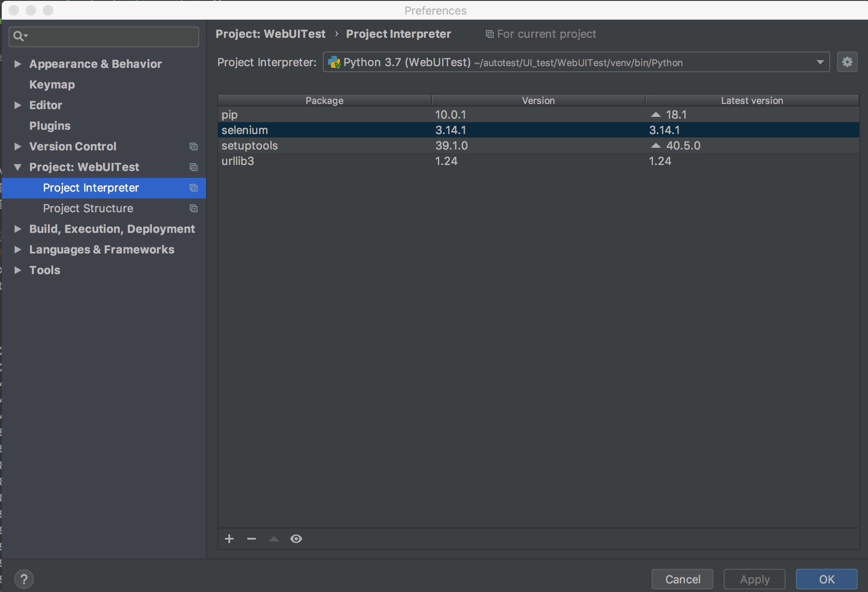The width and height of the screenshot is (868, 592).
Task: Select the setuptools package row
Action: coord(538,146)
